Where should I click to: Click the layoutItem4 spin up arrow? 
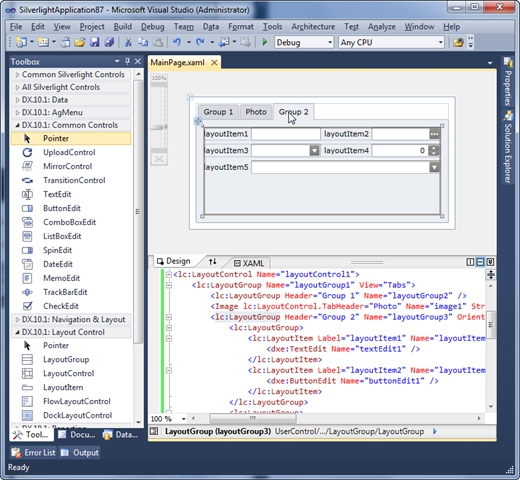434,148
